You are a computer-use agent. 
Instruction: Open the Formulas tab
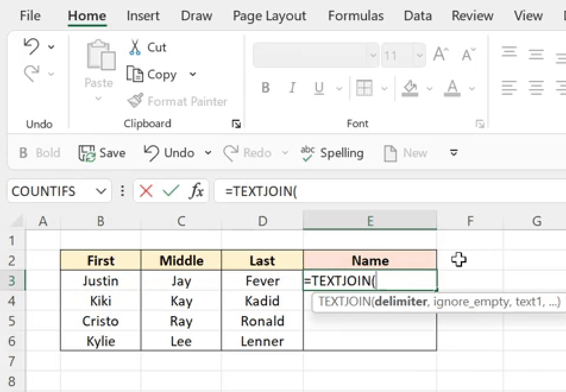(x=356, y=16)
